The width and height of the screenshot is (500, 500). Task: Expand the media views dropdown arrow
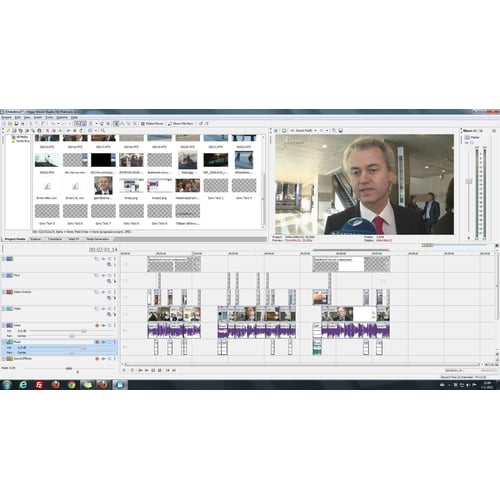tap(96, 130)
